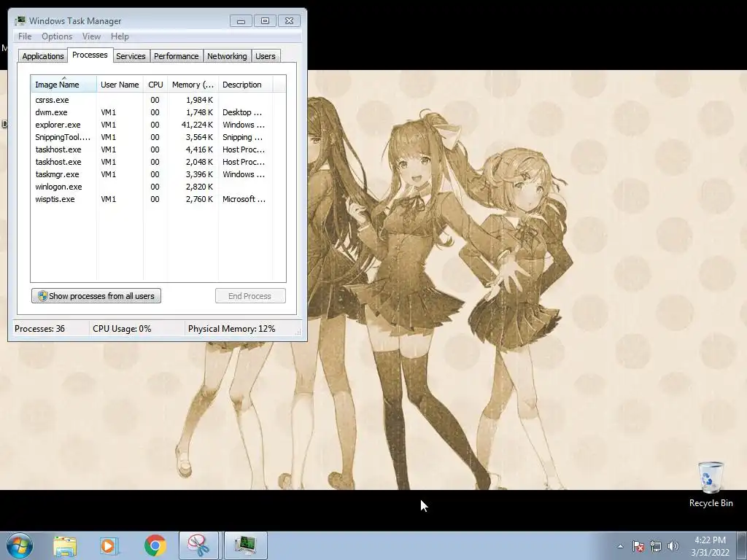Sort by the Memory column header
Screen dimensions: 747x560
(193, 85)
